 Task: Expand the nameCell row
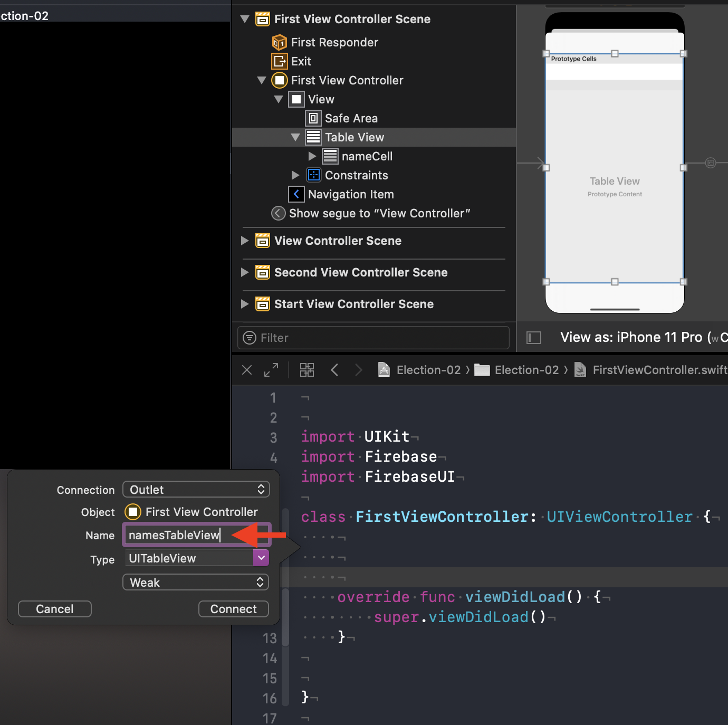tap(312, 156)
